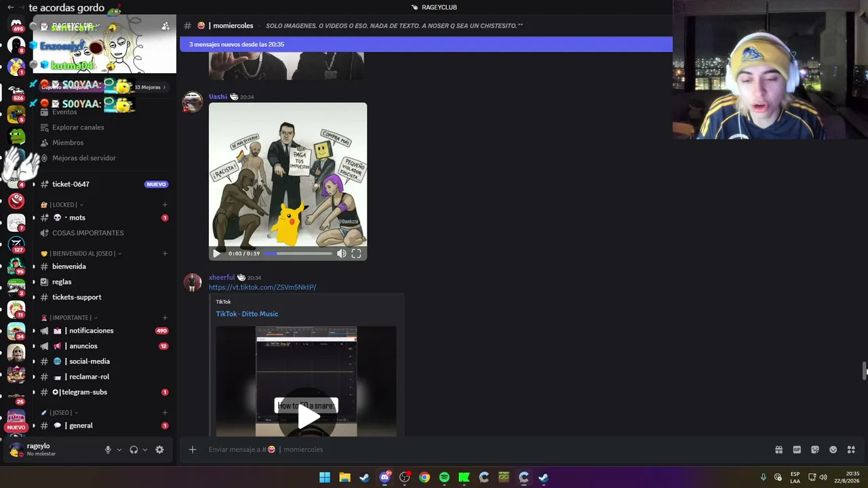The height and width of the screenshot is (488, 868).
Task: Open the TikTok · Ditto Music embed title
Action: click(247, 314)
